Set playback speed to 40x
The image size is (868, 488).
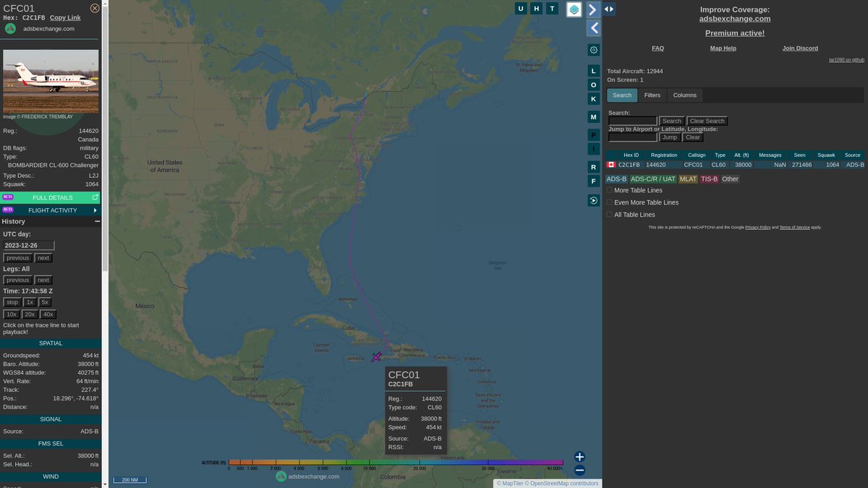point(48,314)
